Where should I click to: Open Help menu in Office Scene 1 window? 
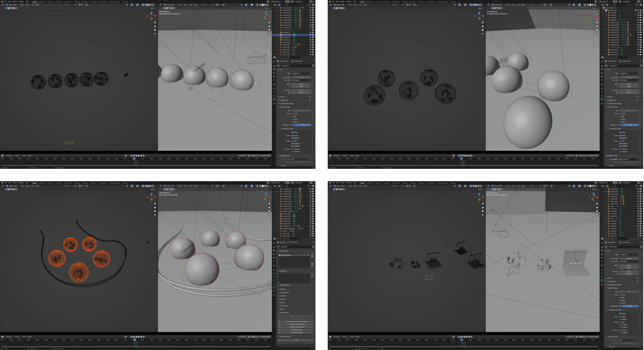pyautogui.click(x=354, y=183)
